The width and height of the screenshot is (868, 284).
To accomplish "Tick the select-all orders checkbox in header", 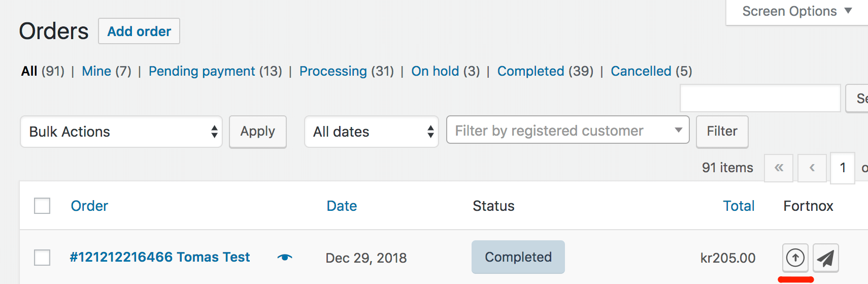I will 42,206.
